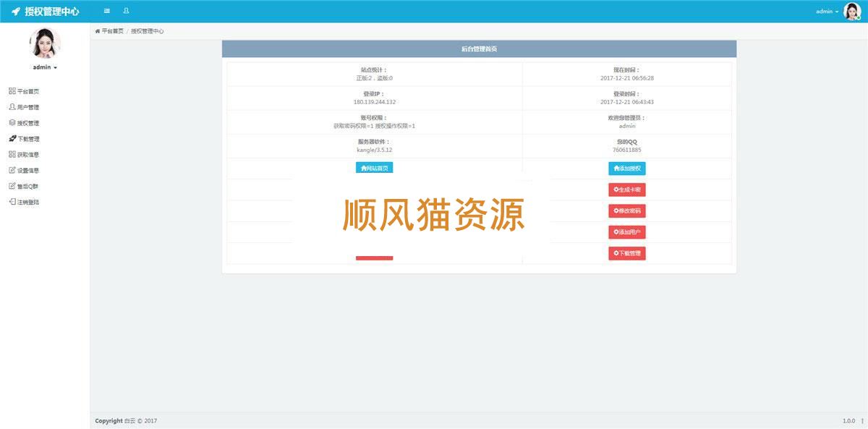This screenshot has height=429, width=868.
Task: Open 用户管理 in the sidebar
Action: click(x=24, y=107)
